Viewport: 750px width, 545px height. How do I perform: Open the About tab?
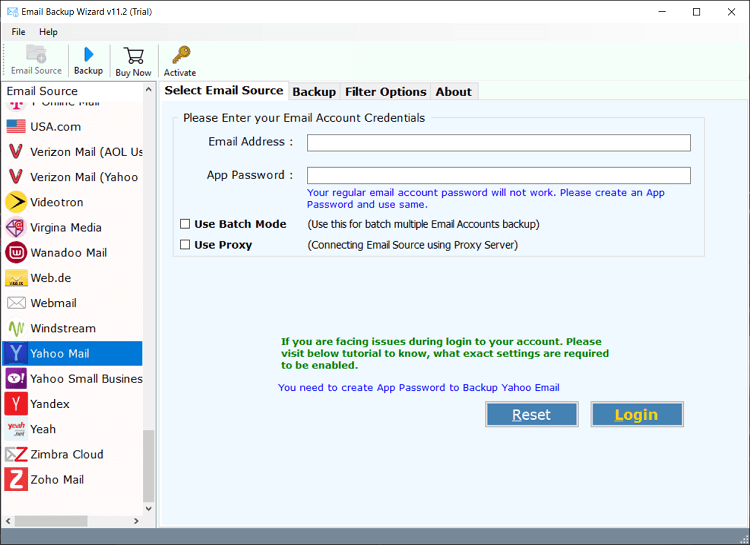point(453,91)
